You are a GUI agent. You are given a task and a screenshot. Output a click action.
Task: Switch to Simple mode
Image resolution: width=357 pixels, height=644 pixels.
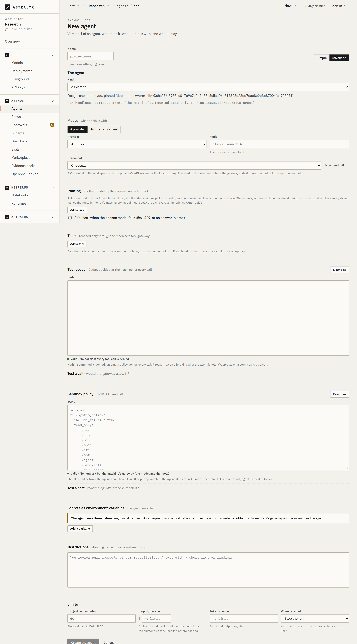coord(321,58)
